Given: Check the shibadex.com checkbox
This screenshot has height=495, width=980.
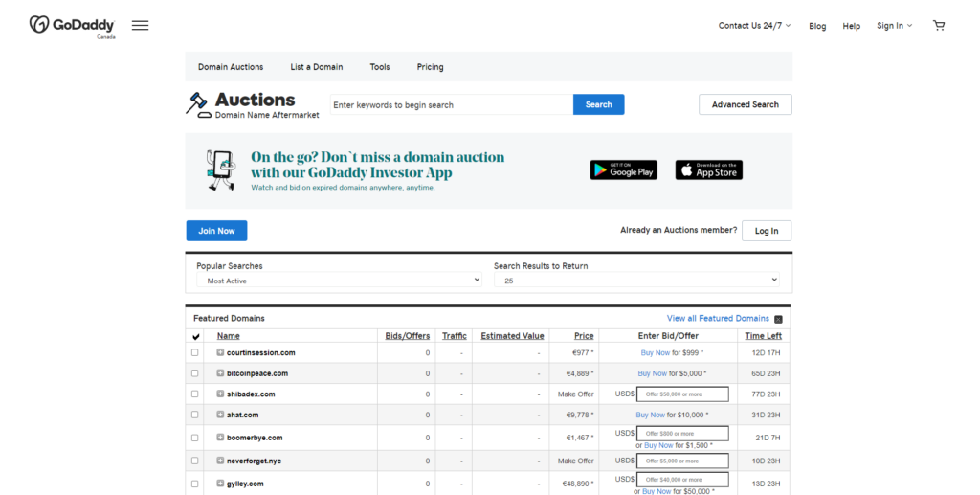Looking at the screenshot, I should (x=195, y=394).
